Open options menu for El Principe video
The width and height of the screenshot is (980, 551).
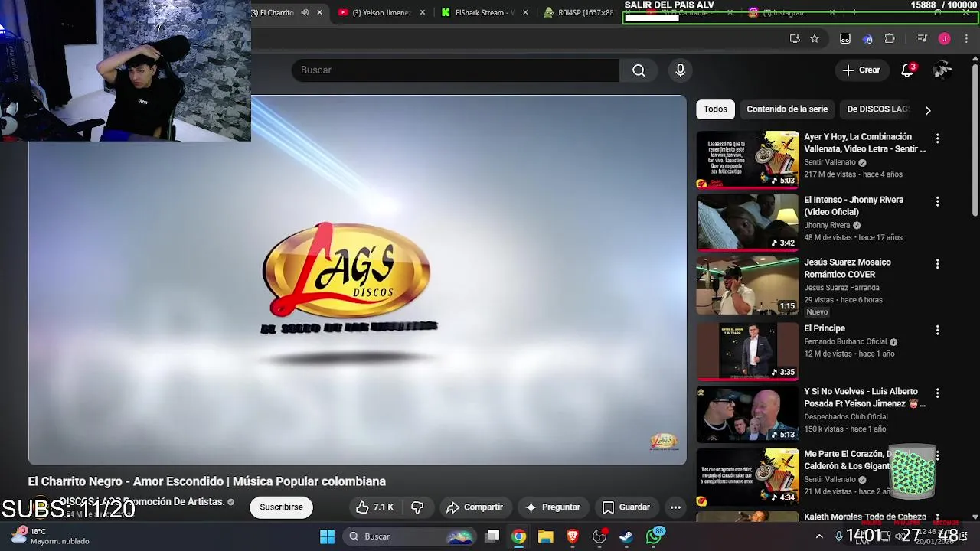(x=937, y=330)
